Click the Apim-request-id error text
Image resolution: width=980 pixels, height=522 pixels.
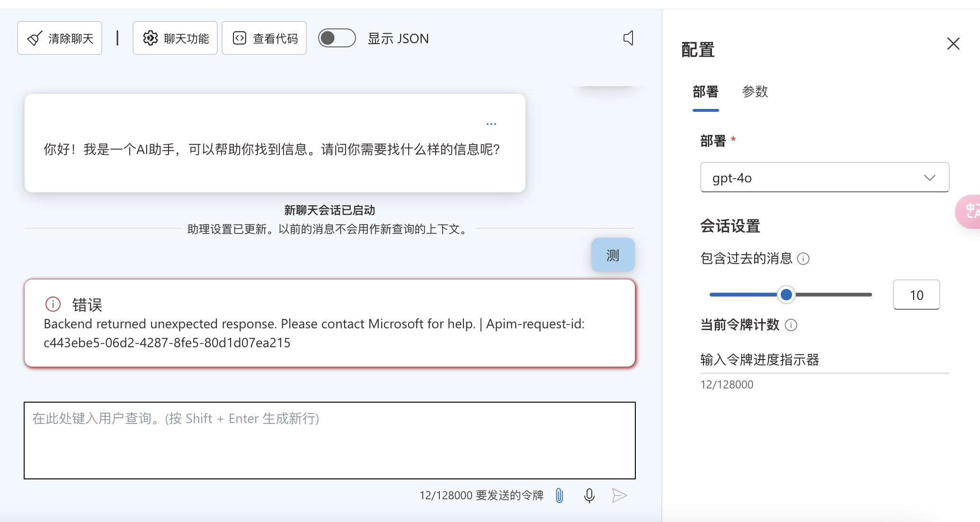coord(314,333)
